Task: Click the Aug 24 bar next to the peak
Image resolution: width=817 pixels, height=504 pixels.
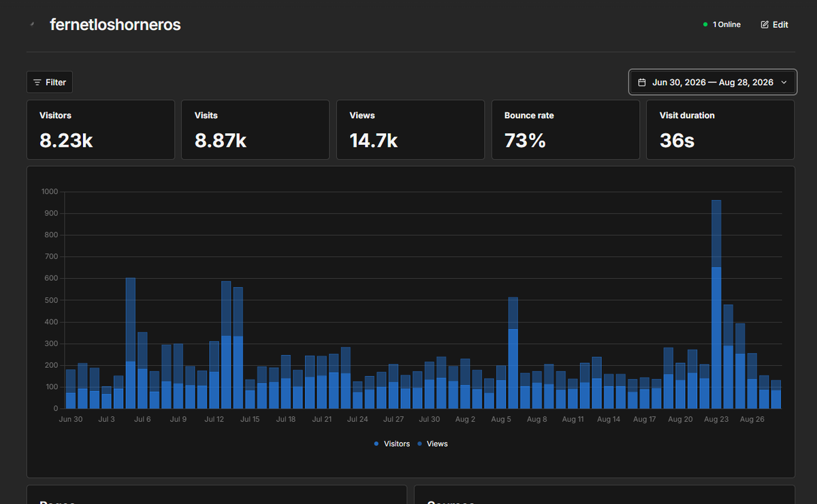Action: (x=728, y=356)
